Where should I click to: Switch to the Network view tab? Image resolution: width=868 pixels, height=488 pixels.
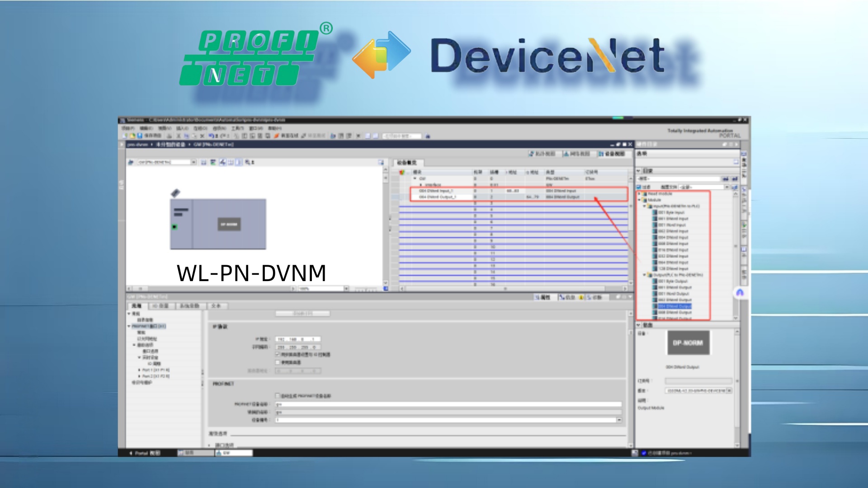(x=576, y=154)
